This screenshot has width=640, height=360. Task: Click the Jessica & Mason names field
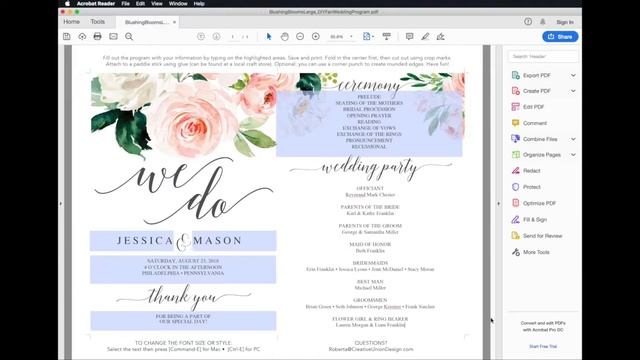pos(183,241)
